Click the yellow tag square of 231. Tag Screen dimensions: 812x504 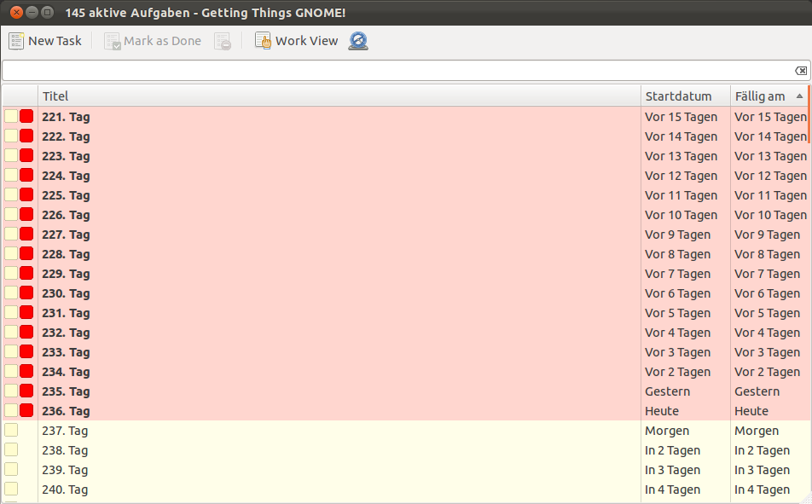click(x=11, y=312)
